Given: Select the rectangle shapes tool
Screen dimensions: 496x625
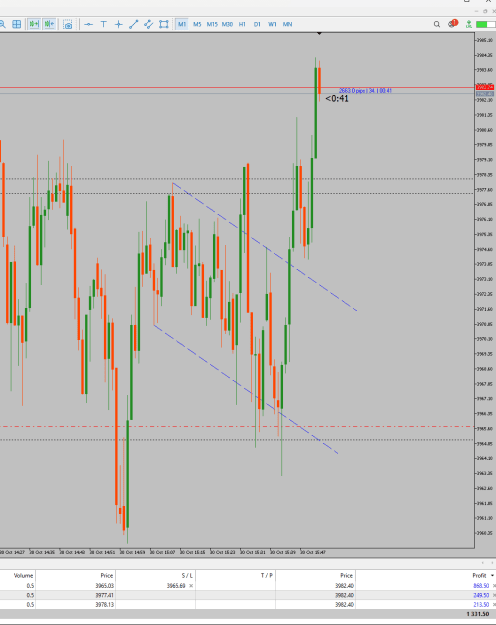Looking at the screenshot, I should click(163, 24).
